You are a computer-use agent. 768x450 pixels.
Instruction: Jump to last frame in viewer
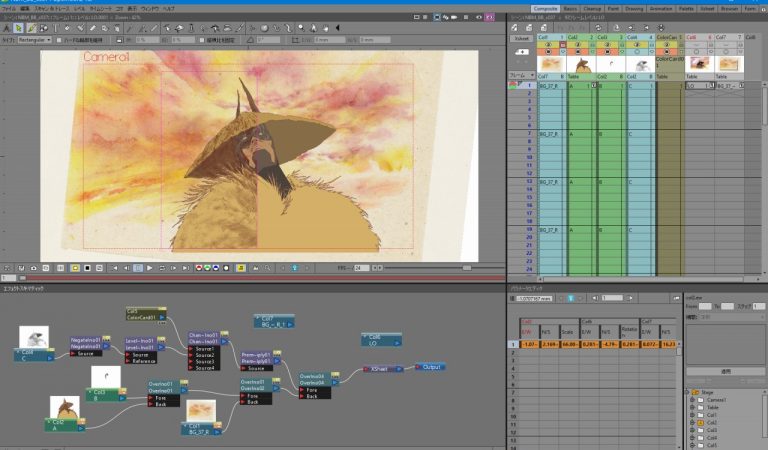pyautogui.click(x=186, y=268)
